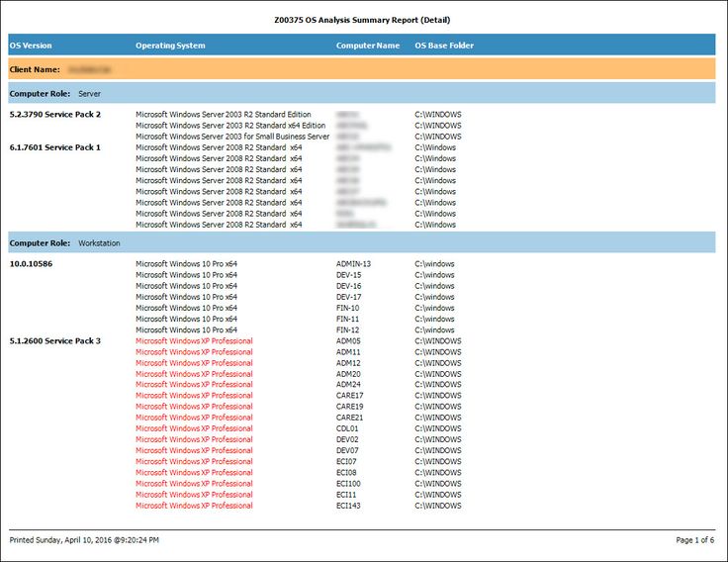
Task: Select computer name DEV02
Action: (x=347, y=439)
